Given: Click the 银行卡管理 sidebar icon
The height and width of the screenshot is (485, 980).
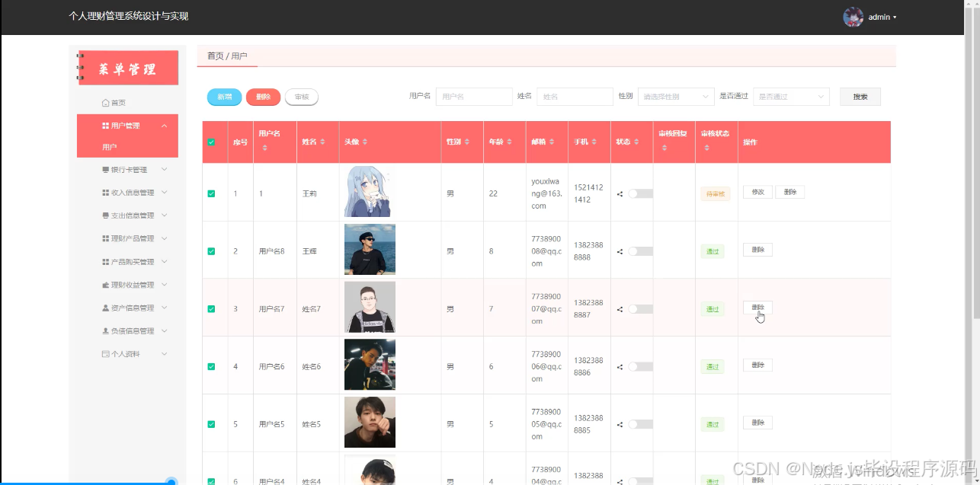Looking at the screenshot, I should (x=105, y=170).
